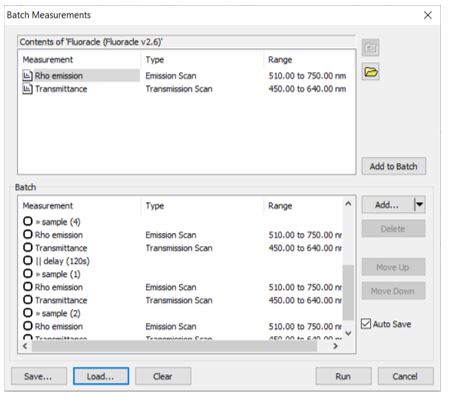Click the circle marker beside sample (2)
Screen dimensions: 451x401
click(28, 313)
